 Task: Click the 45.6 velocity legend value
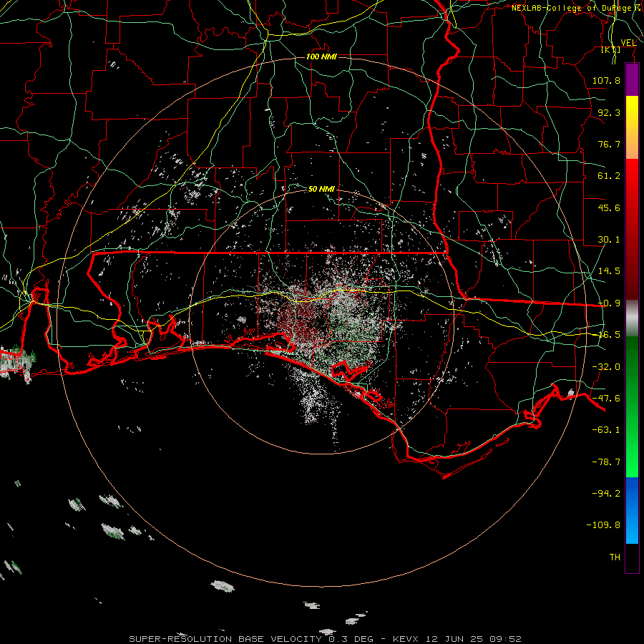[x=609, y=208]
